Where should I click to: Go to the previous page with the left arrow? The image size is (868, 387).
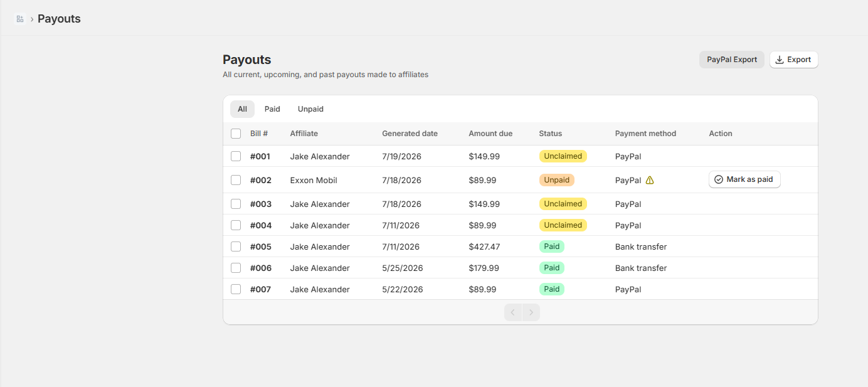pyautogui.click(x=513, y=312)
